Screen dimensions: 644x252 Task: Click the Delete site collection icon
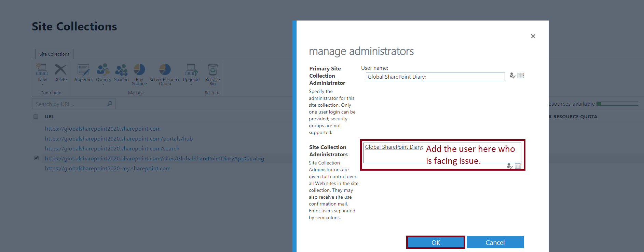pyautogui.click(x=60, y=70)
